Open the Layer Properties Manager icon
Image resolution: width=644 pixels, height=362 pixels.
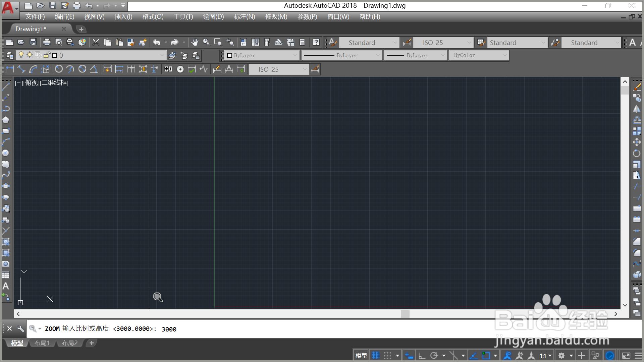tap(10, 55)
